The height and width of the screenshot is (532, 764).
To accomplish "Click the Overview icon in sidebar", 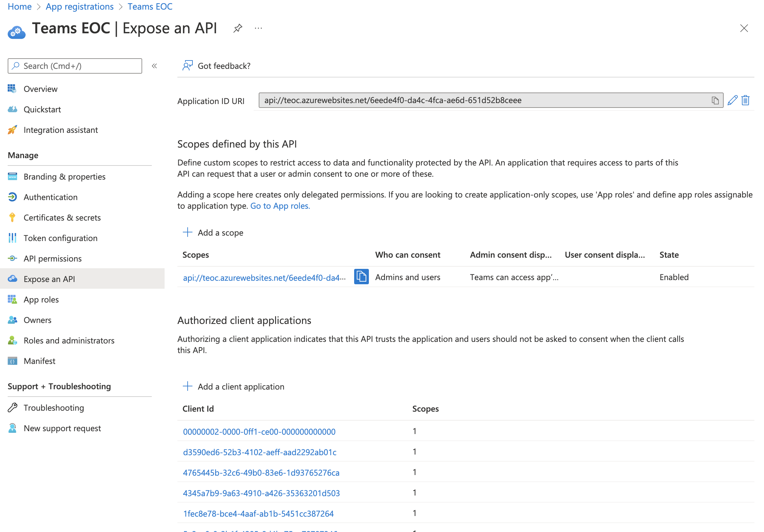I will click(x=12, y=88).
